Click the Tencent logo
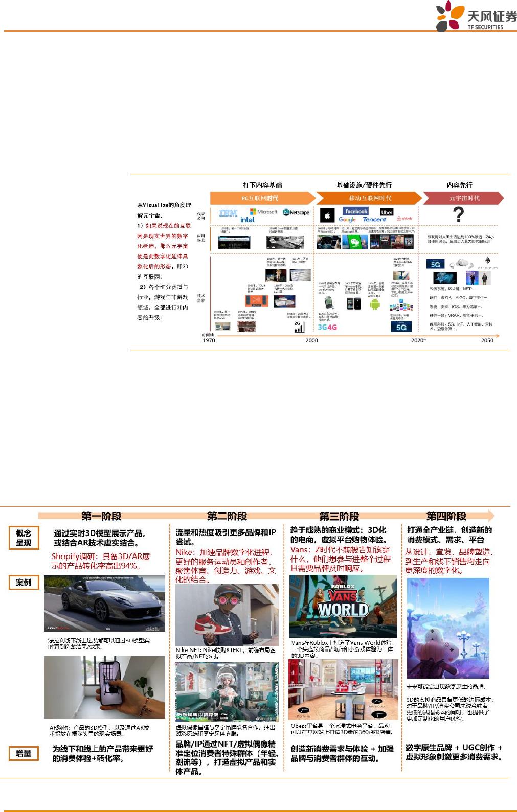 pos(374,220)
